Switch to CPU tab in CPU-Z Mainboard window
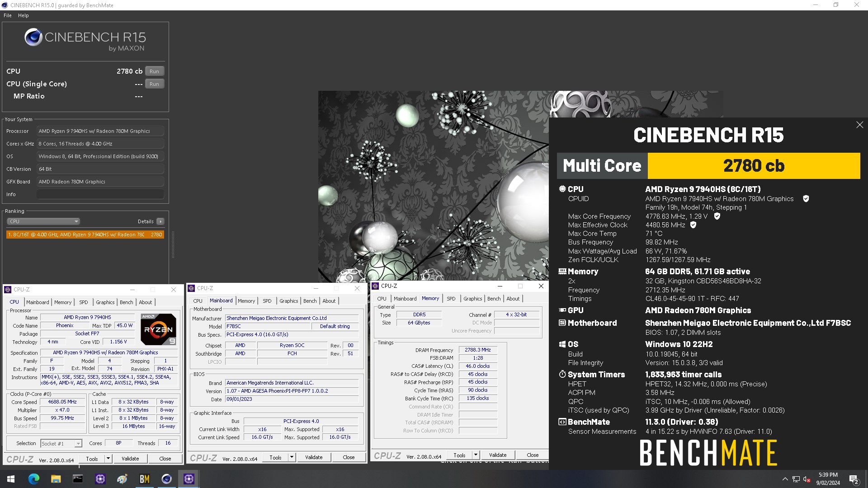Image resolution: width=868 pixels, height=488 pixels. coord(198,301)
